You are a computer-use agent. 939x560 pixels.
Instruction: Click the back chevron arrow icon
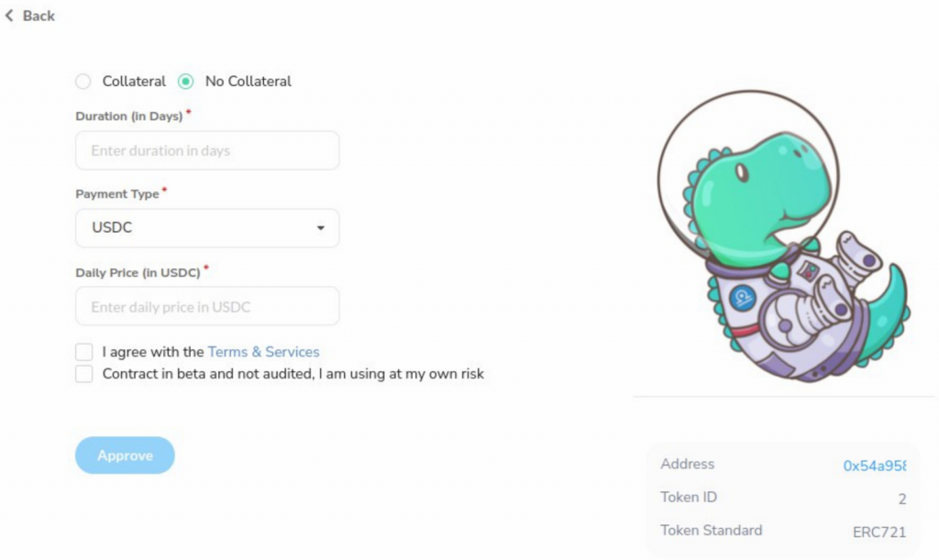click(9, 16)
